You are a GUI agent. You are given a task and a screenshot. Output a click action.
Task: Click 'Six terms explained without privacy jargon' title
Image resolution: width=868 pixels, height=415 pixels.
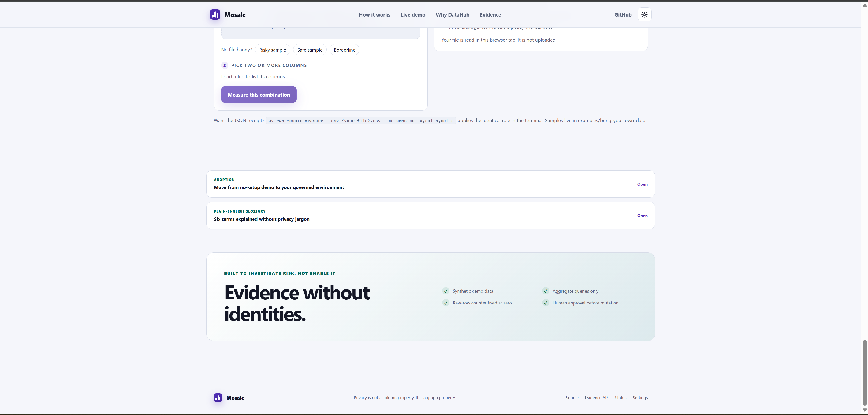point(261,219)
